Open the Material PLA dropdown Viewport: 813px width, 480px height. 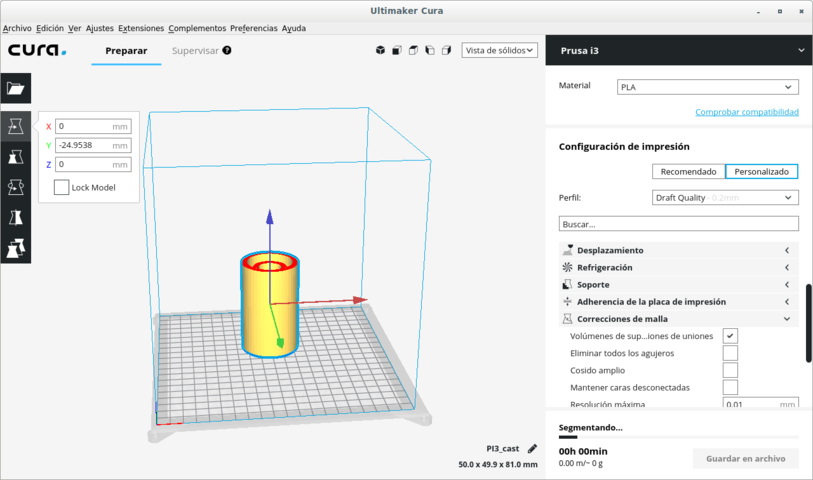click(x=708, y=87)
